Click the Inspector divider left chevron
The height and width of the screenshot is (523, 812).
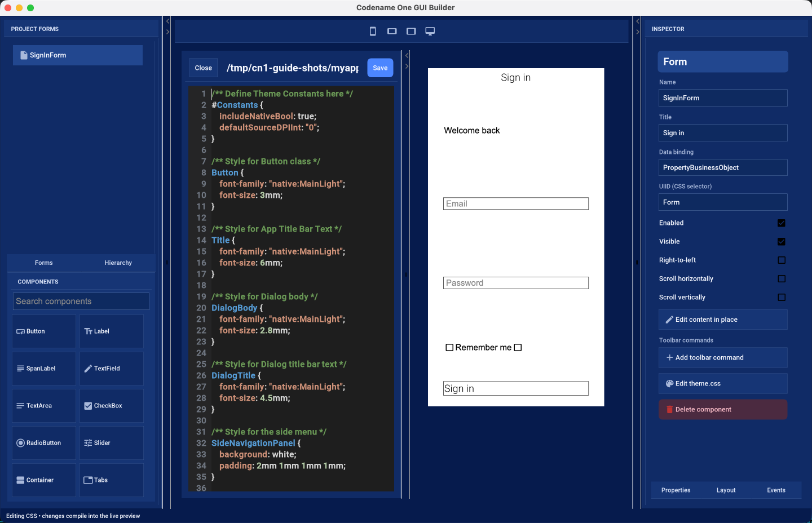(x=637, y=21)
